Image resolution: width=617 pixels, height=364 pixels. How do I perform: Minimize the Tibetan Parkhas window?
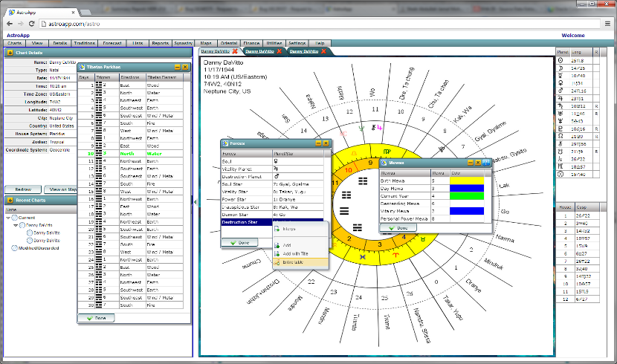pyautogui.click(x=178, y=68)
